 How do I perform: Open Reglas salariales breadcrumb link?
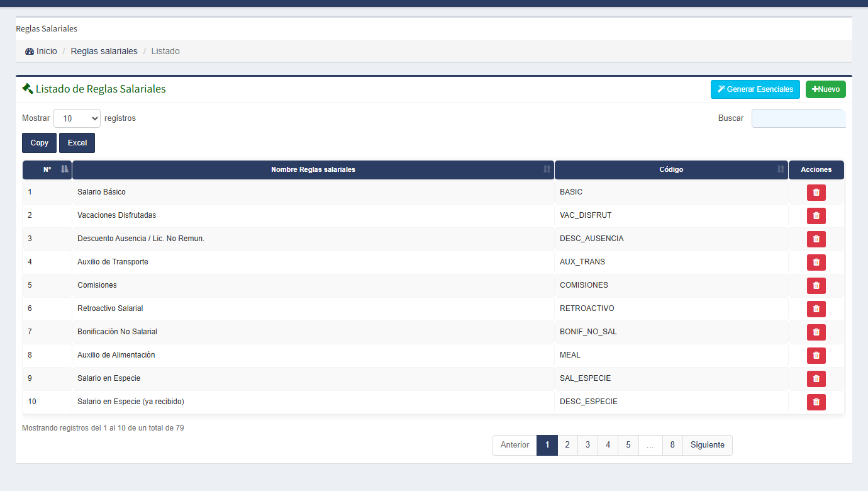104,51
